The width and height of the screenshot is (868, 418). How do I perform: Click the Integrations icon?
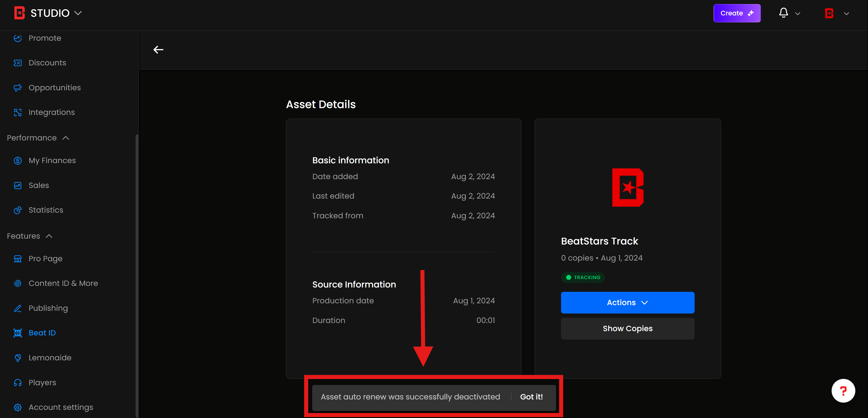coord(18,112)
